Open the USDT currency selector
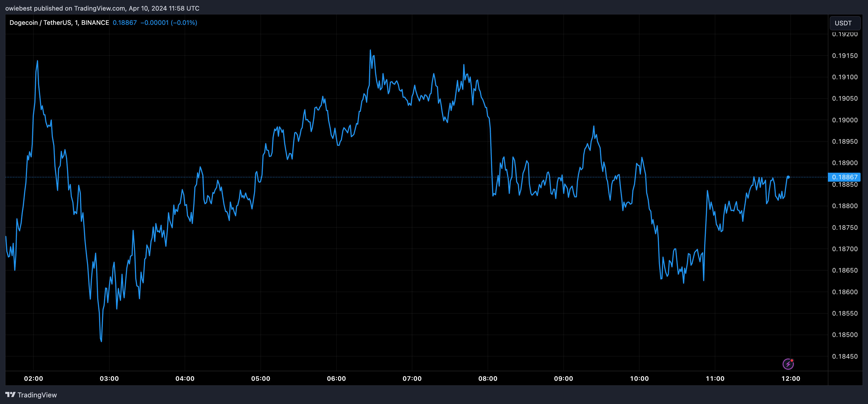The width and height of the screenshot is (868, 404). (x=844, y=23)
